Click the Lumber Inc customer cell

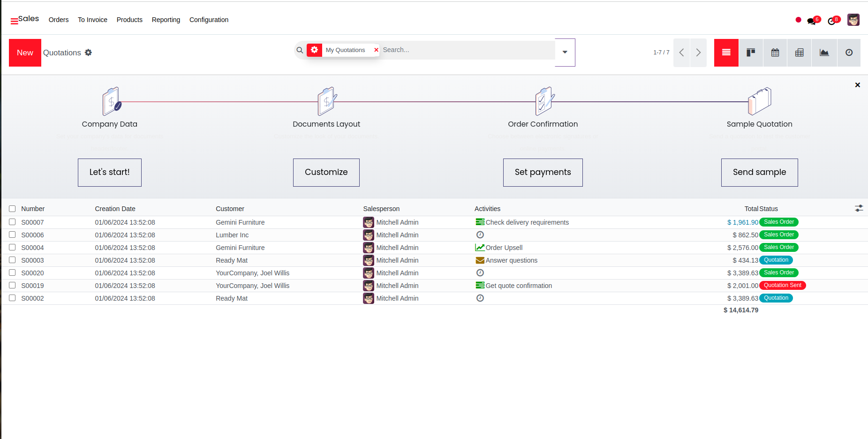click(232, 235)
